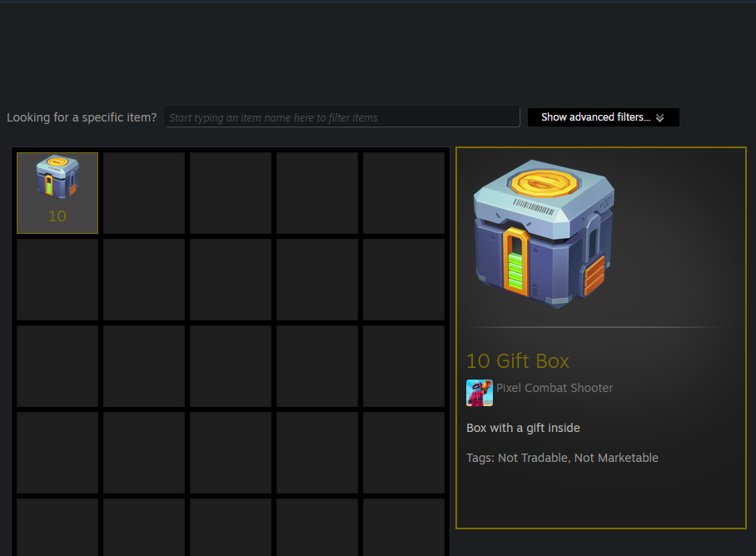
Task: Expand filters using the double chevron arrow
Action: (659, 118)
